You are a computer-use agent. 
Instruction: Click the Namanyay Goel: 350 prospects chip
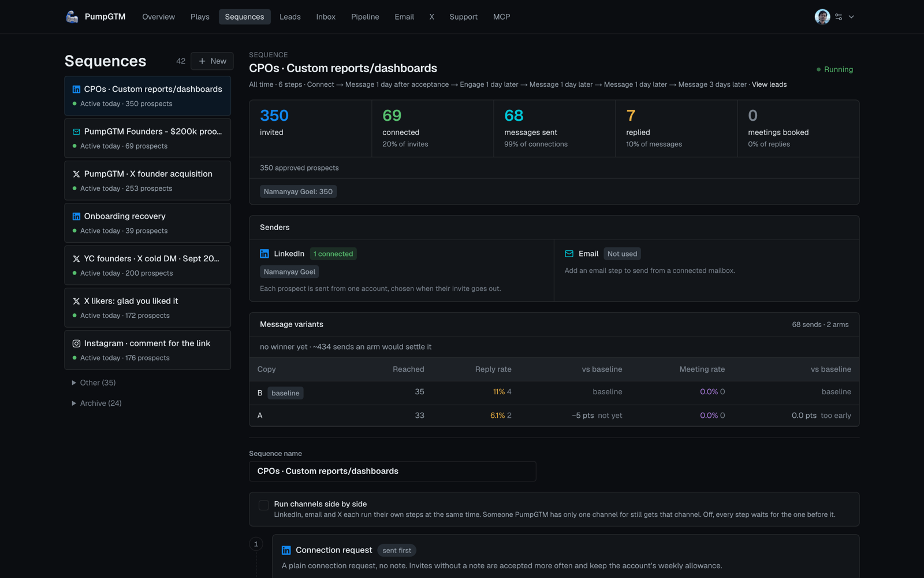click(298, 191)
